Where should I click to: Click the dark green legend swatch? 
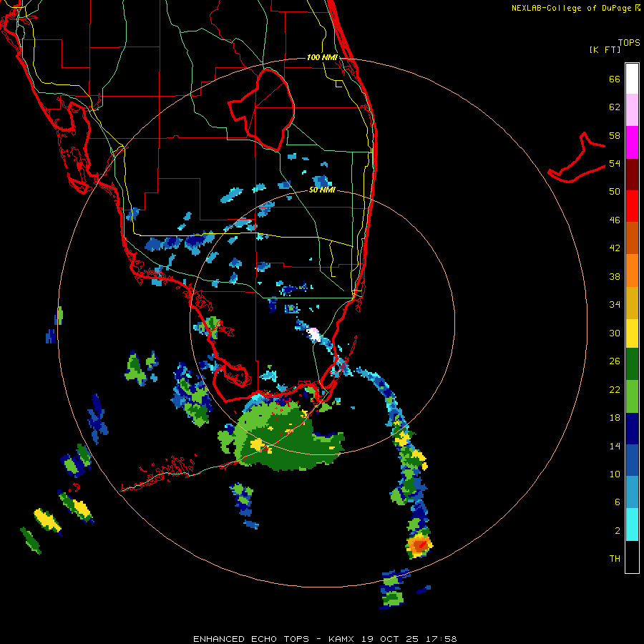coord(632,364)
